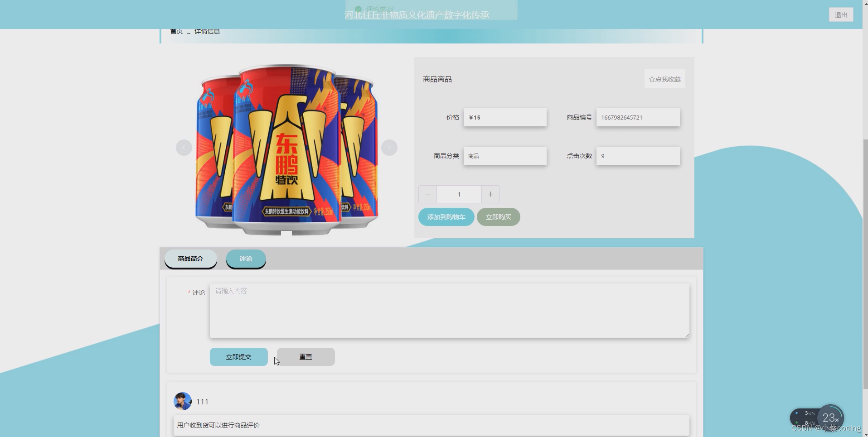Switch to the 评论 tab
Viewport: 868px width, 437px height.
click(x=246, y=259)
